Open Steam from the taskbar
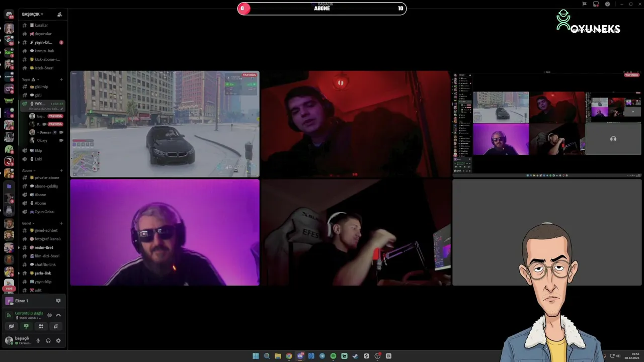This screenshot has height=362, width=644. tap(355, 356)
